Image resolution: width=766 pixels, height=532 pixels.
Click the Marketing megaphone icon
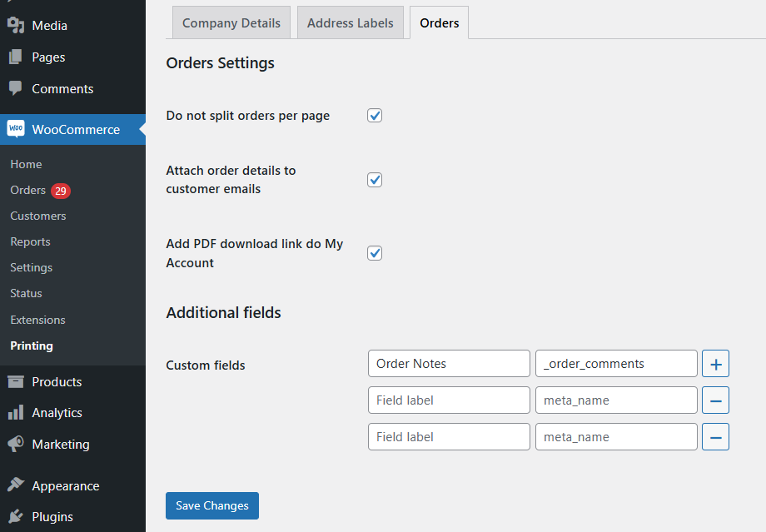pyautogui.click(x=16, y=445)
